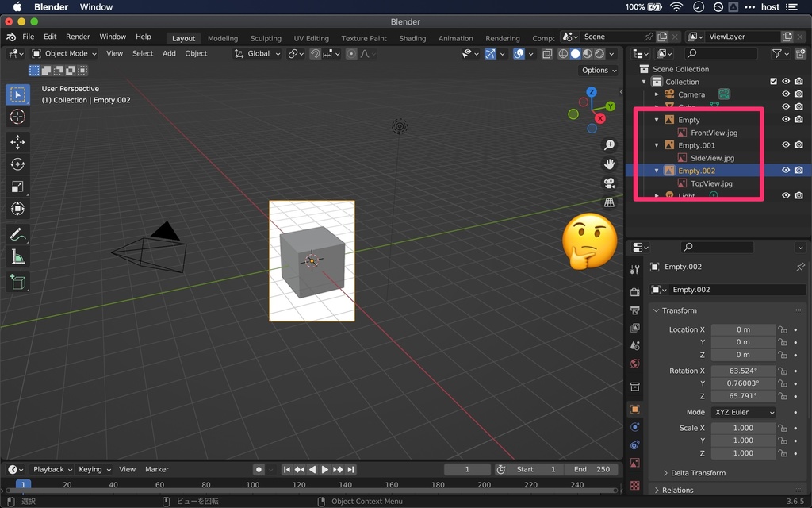The width and height of the screenshot is (812, 508).
Task: Switch to the Modeling workspace tab
Action: pyautogui.click(x=222, y=37)
